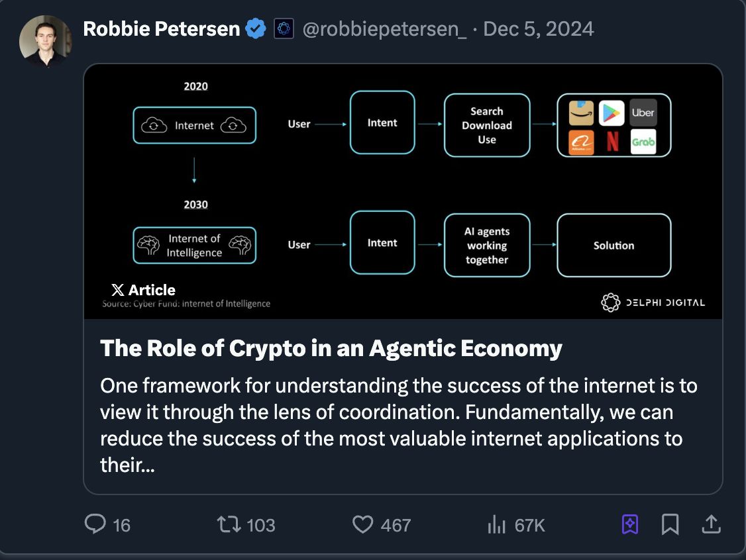Viewport: 746px width, 560px height.
Task: Click the affiliate badge beside verified mark
Action: 284,29
